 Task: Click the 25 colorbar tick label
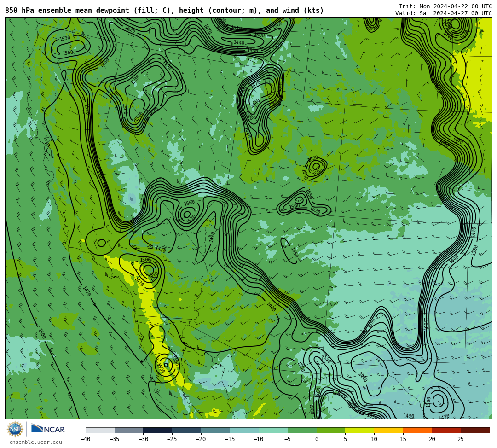[x=461, y=439]
